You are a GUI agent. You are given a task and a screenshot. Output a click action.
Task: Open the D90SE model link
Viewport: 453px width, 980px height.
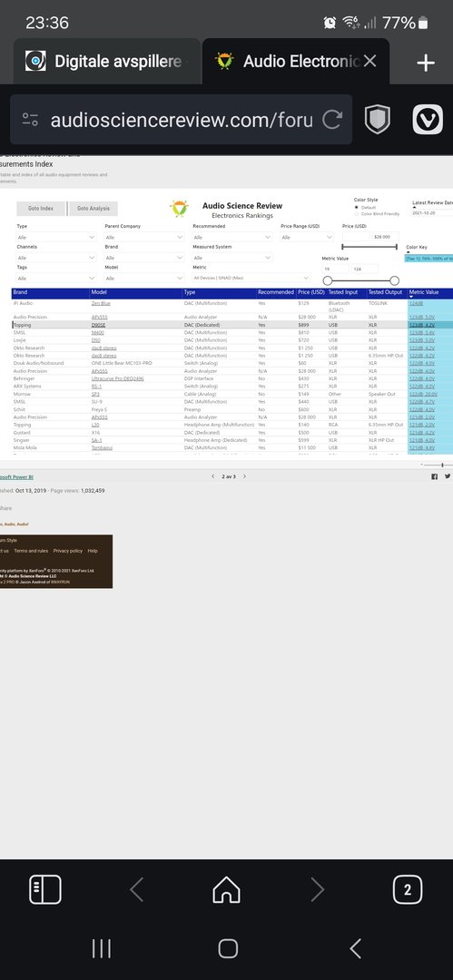click(x=99, y=325)
